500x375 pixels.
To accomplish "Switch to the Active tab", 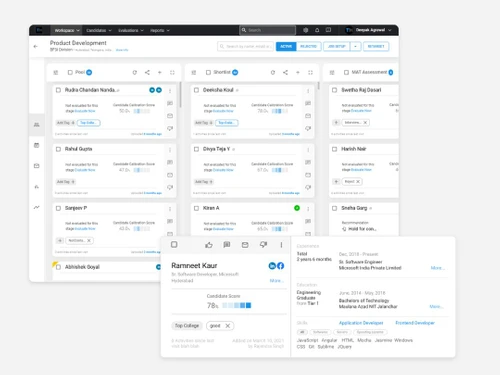I will [x=286, y=46].
